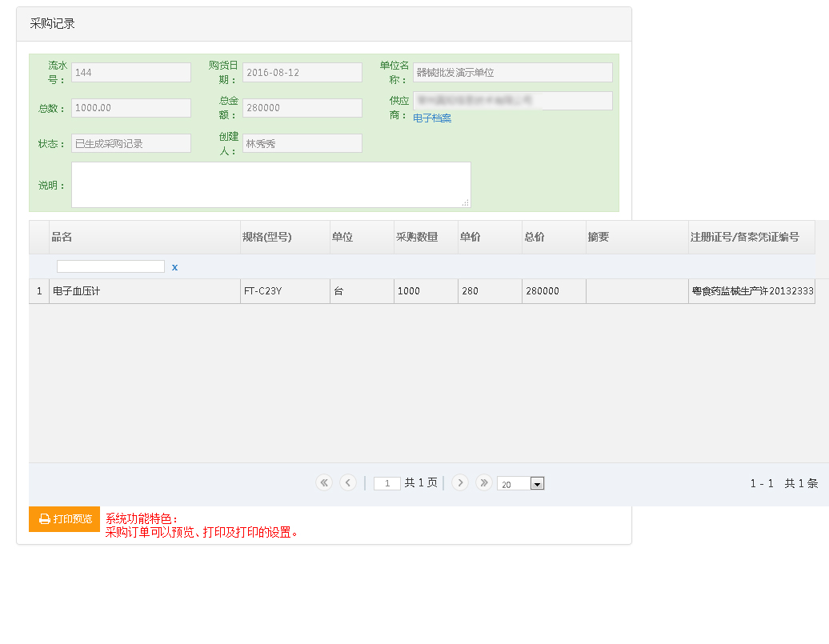Viewport: 829px width, 644px height.
Task: Sort by the 规格(型号) column header
Action: 284,238
